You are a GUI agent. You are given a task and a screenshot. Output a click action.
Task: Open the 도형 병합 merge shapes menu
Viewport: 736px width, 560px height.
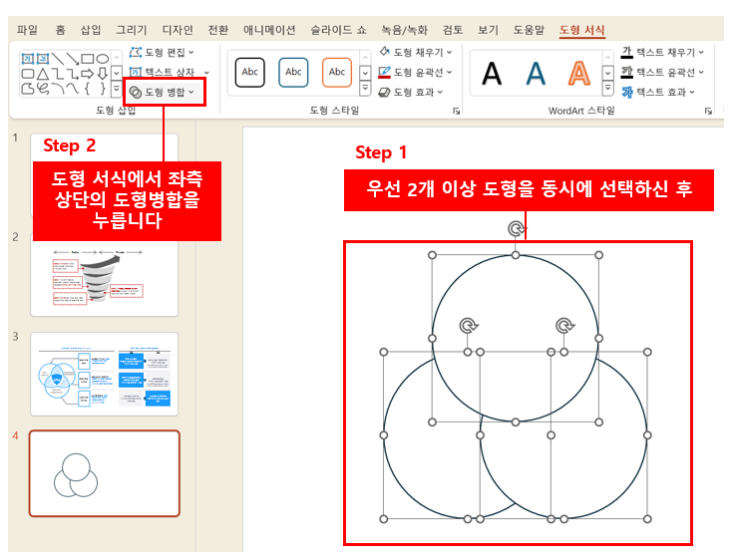[x=164, y=92]
